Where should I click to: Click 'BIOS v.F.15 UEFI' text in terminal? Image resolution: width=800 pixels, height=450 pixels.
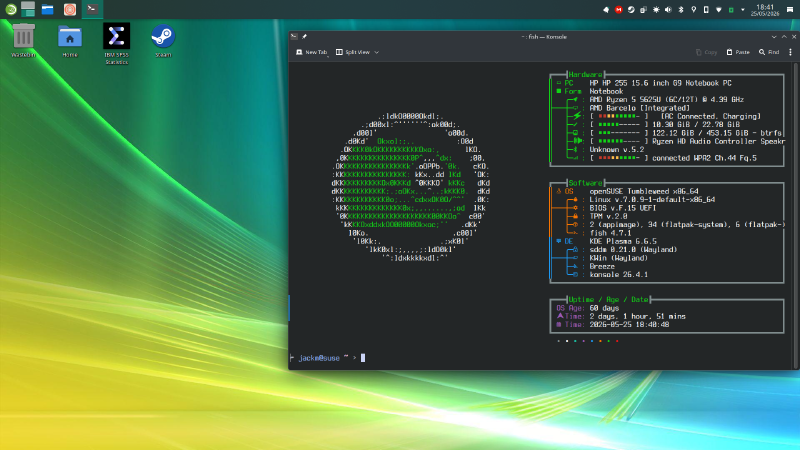(x=623, y=208)
